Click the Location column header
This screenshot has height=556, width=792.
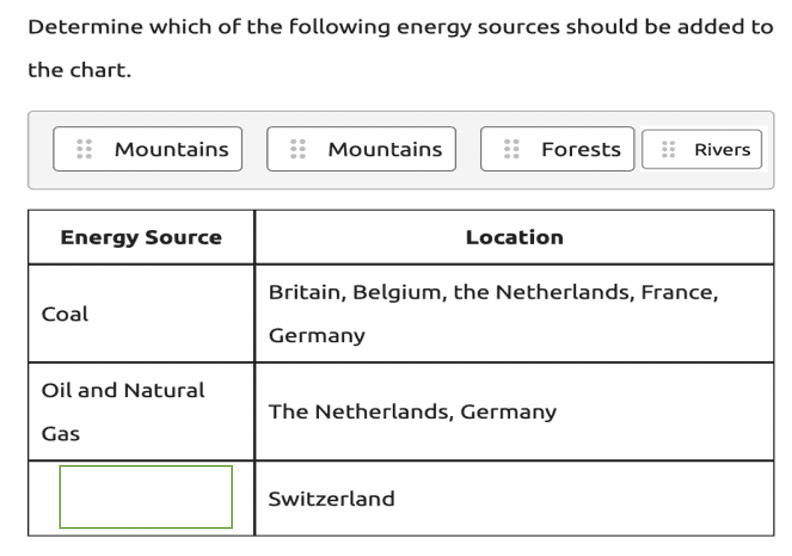point(514,237)
